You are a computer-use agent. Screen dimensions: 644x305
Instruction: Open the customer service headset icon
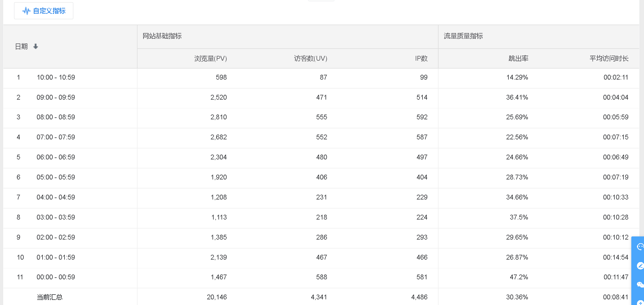click(x=640, y=247)
